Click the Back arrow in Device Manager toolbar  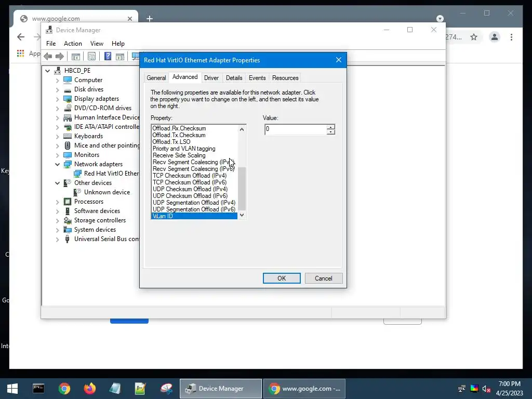[x=48, y=56]
